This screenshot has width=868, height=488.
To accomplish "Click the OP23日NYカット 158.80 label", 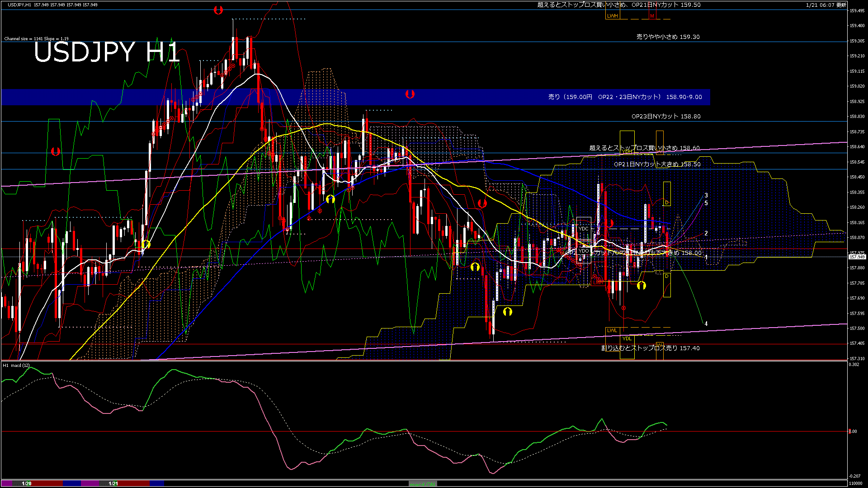I will (x=665, y=116).
